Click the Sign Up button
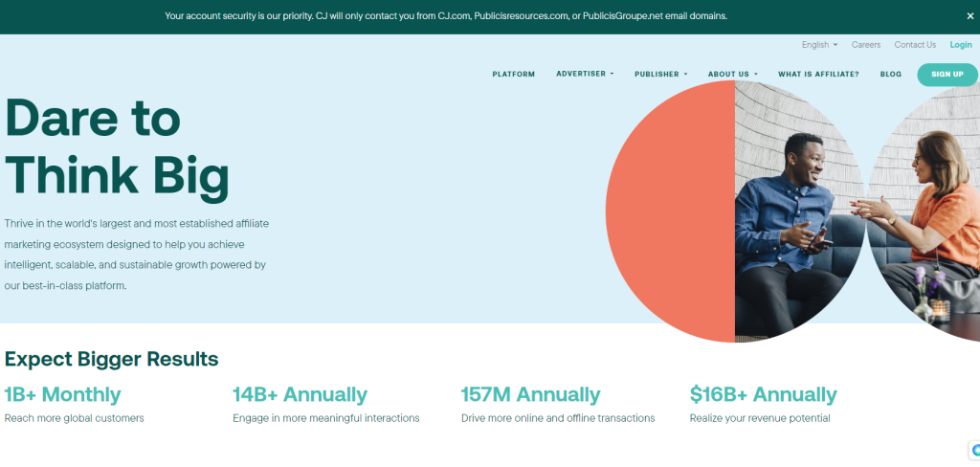This screenshot has width=980, height=467. coord(947,75)
